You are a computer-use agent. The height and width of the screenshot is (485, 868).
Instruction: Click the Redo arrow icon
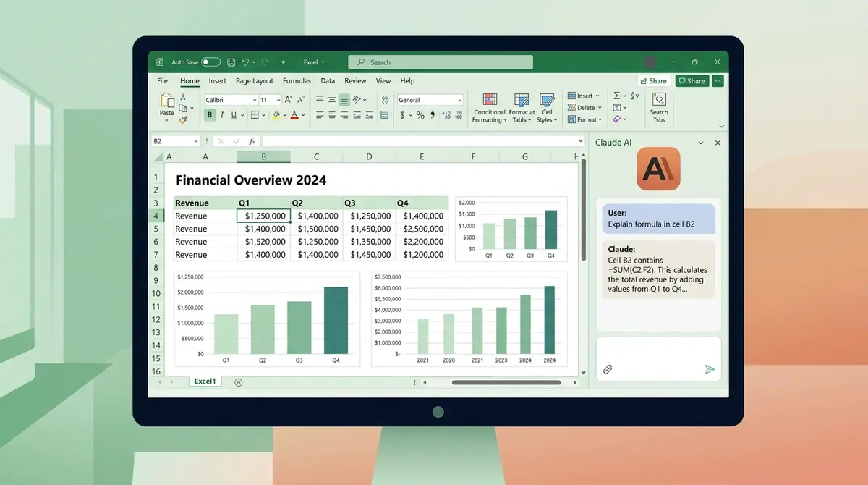[265, 62]
